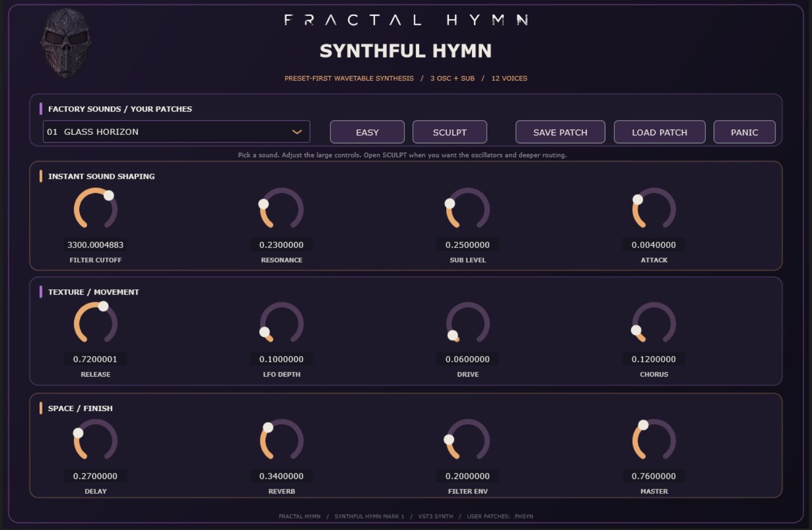Click the LOAD PATCH button
Viewport: 812px width, 530px height.
tap(660, 132)
